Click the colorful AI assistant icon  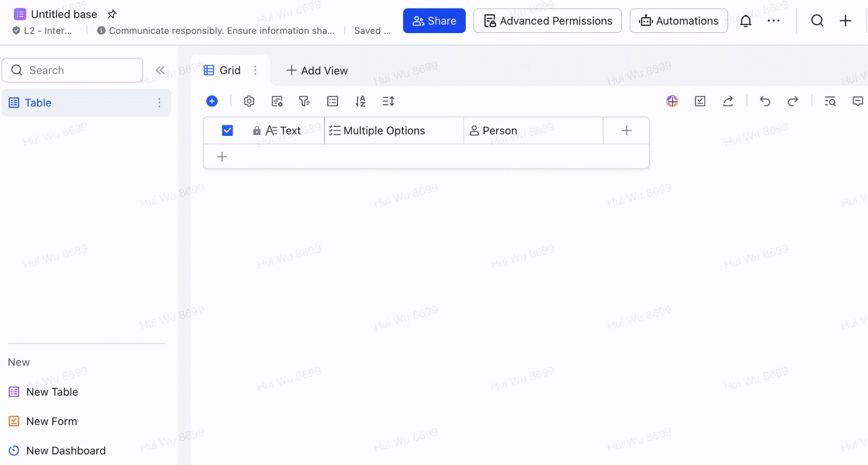tap(672, 101)
